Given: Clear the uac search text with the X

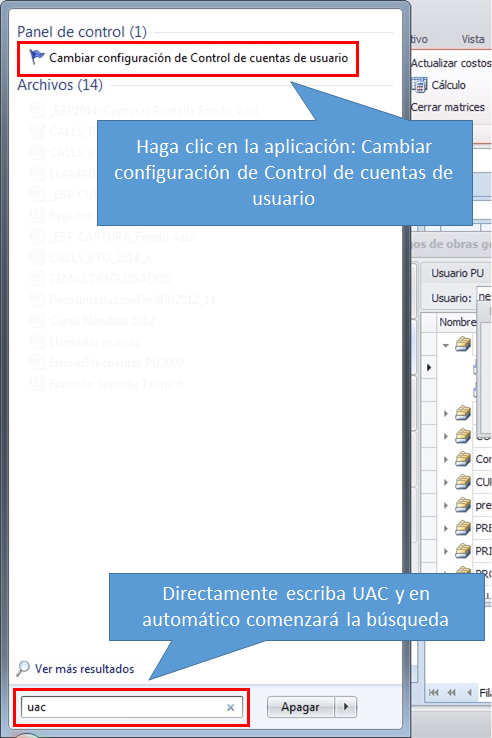Looking at the screenshot, I should point(230,707).
